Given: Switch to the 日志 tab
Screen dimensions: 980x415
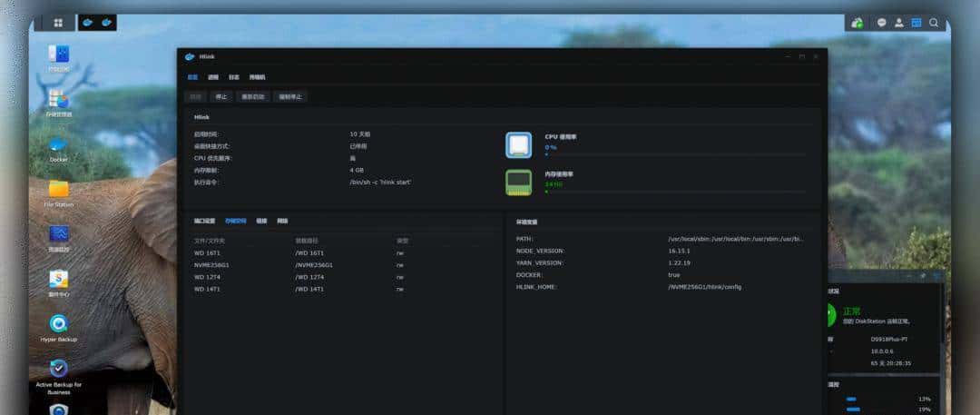Looking at the screenshot, I should pyautogui.click(x=233, y=77).
